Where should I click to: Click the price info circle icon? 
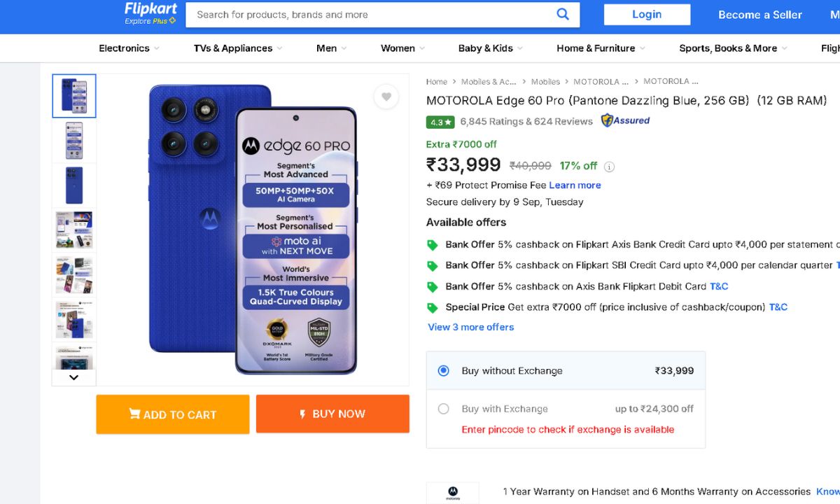click(609, 167)
